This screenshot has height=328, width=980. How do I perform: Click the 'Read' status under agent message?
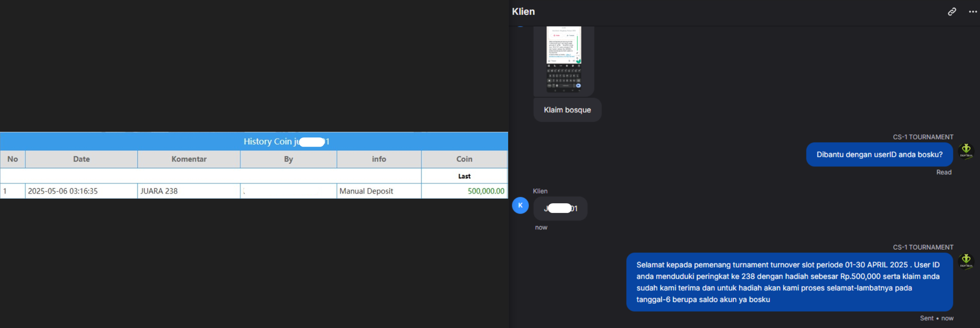pyautogui.click(x=944, y=172)
